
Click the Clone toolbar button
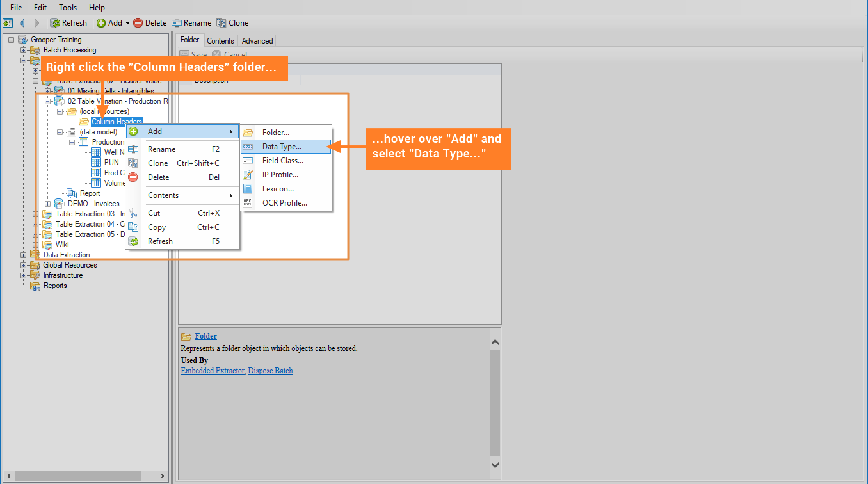click(x=232, y=23)
